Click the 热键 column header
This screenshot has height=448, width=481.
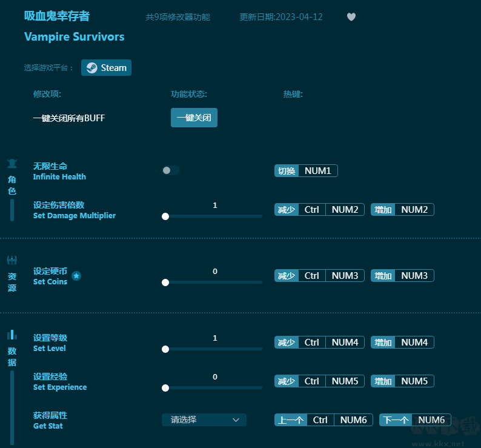(293, 94)
